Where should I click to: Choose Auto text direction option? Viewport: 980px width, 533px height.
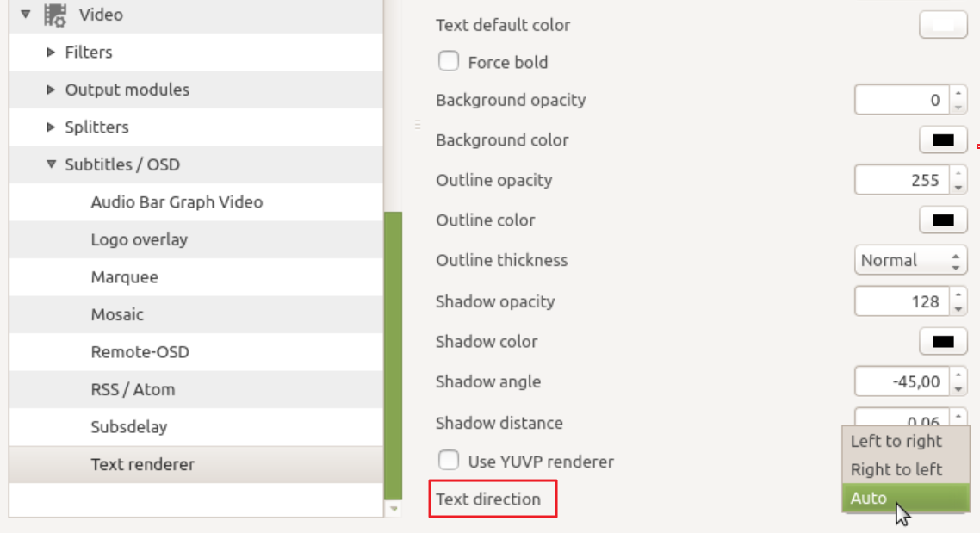(906, 498)
